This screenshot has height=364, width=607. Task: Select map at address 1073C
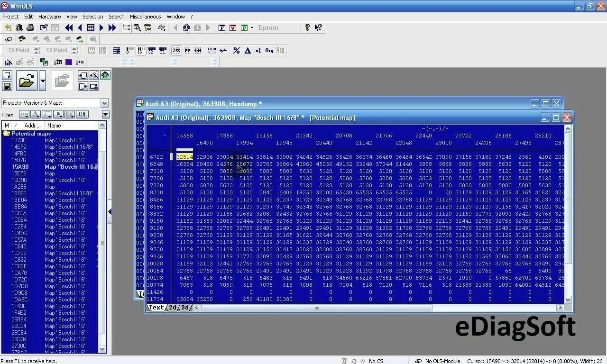19,140
